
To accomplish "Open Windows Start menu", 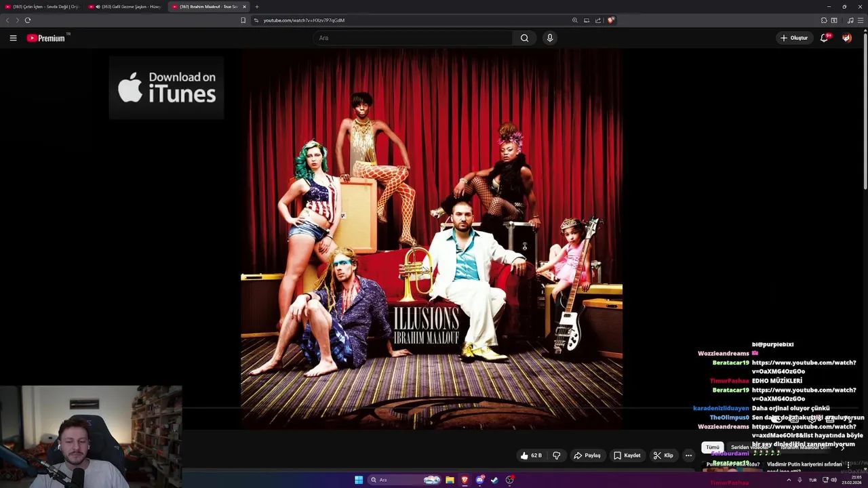I will pos(359,480).
